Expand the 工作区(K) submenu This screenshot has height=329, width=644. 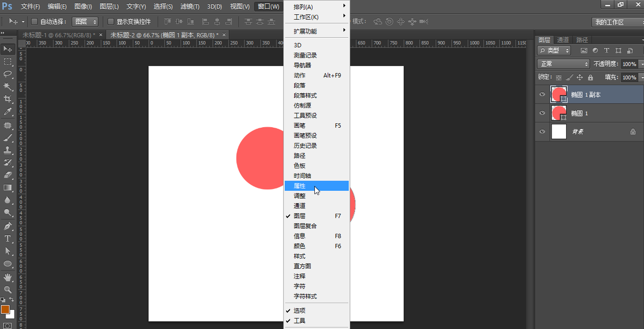coord(317,18)
